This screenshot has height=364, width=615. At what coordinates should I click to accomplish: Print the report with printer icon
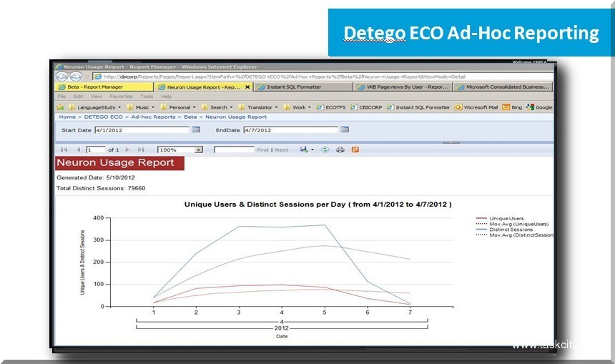click(x=340, y=149)
